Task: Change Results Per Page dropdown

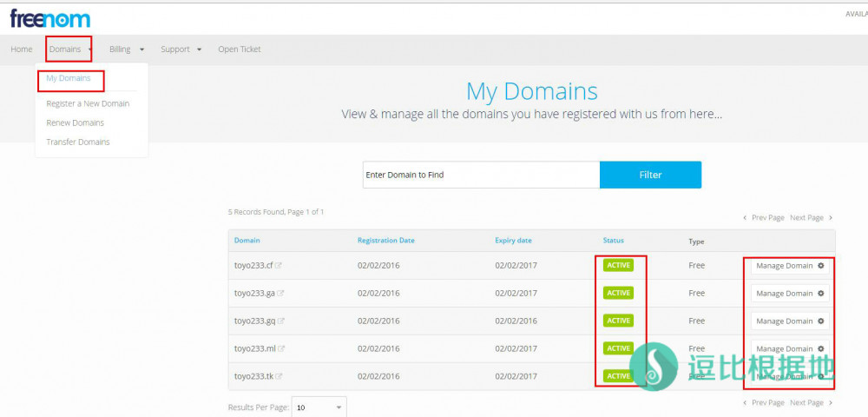Action: pyautogui.click(x=319, y=407)
